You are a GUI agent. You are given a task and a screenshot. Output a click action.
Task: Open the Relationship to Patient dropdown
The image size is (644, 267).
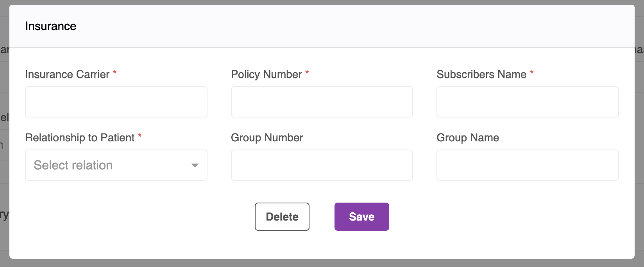point(116,165)
